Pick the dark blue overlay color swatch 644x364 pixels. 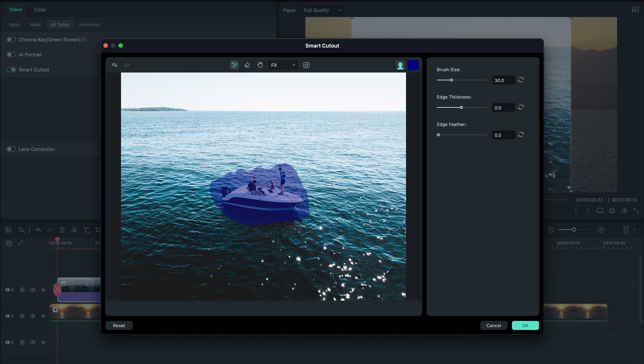(413, 65)
